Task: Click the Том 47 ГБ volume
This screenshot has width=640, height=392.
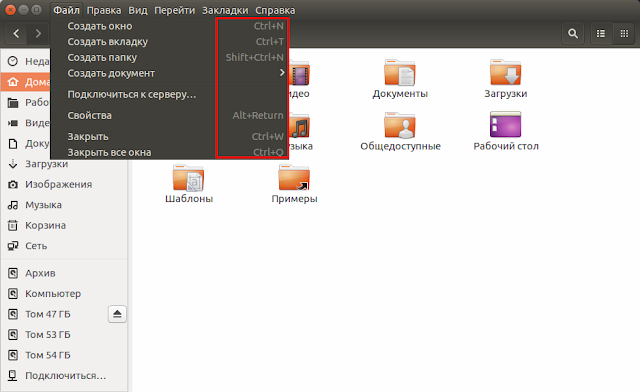Action: tap(53, 314)
